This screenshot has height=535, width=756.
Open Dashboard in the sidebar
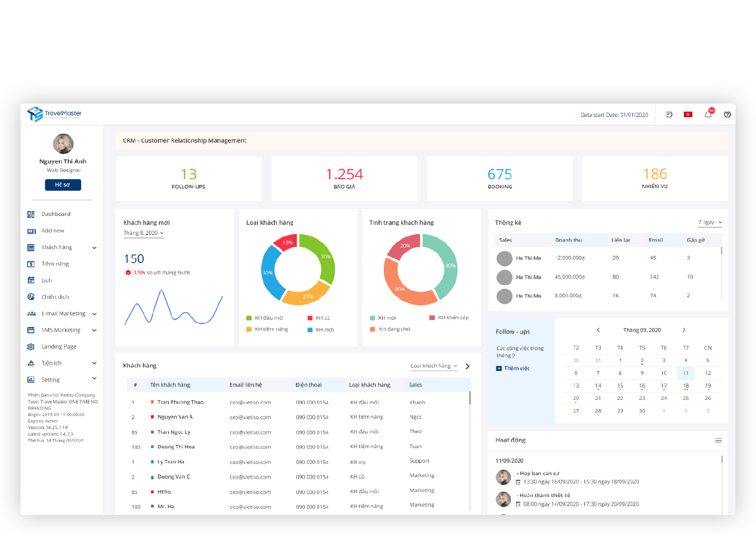tap(56, 214)
